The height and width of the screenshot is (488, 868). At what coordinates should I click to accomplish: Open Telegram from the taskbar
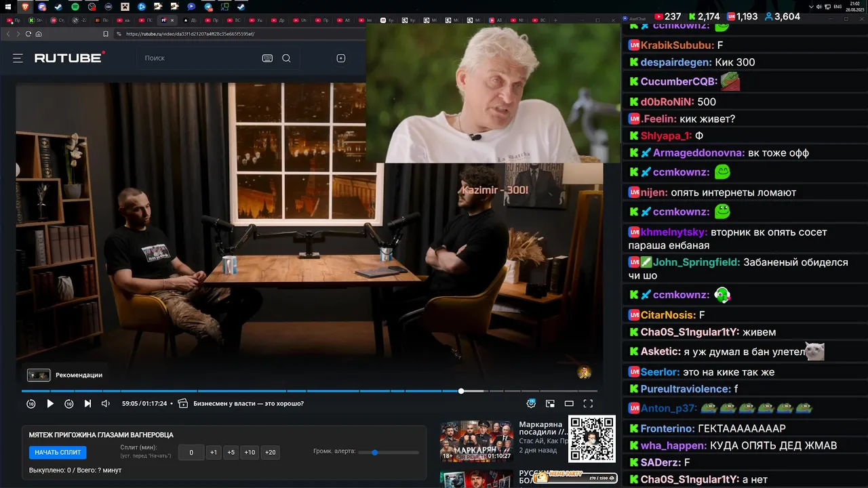tap(208, 7)
